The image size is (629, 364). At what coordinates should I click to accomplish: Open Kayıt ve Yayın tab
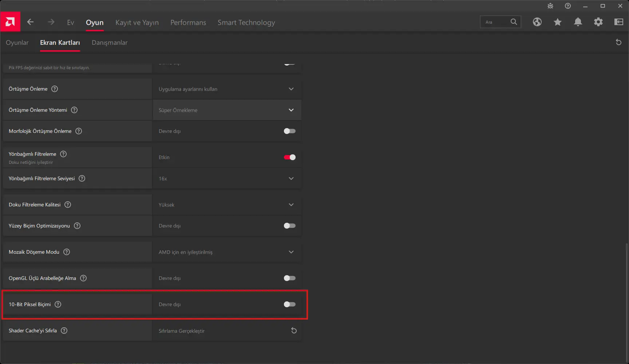coord(137,23)
